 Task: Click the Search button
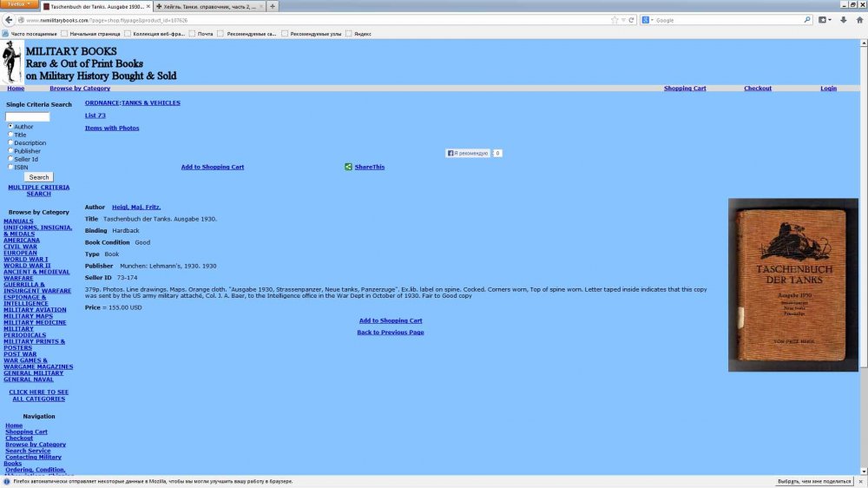click(x=39, y=177)
